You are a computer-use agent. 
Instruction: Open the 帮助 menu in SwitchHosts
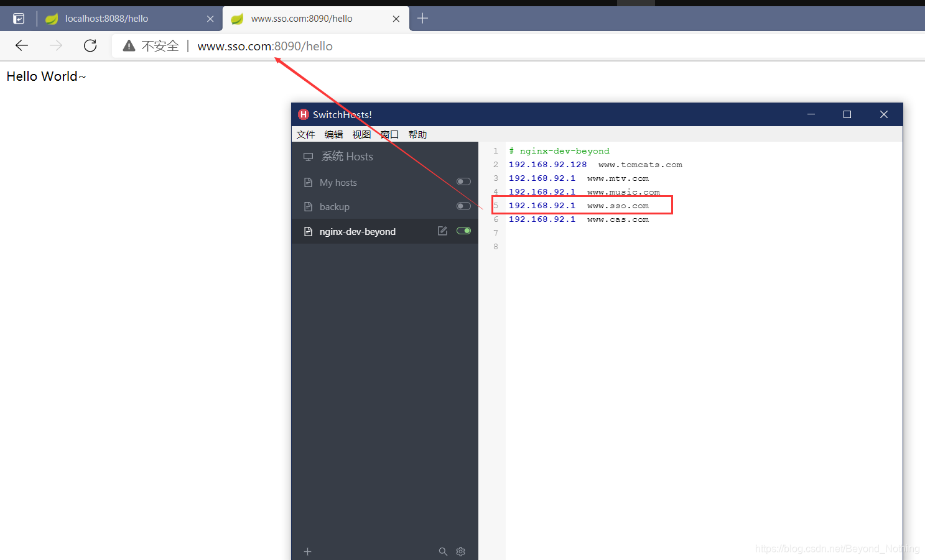(417, 134)
